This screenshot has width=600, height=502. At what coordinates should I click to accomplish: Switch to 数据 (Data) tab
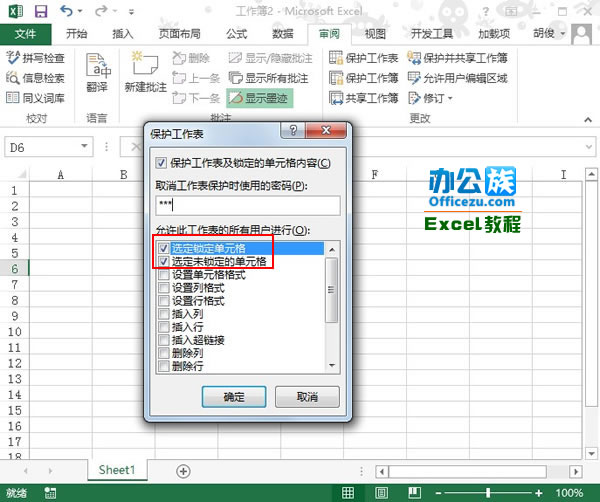point(283,34)
